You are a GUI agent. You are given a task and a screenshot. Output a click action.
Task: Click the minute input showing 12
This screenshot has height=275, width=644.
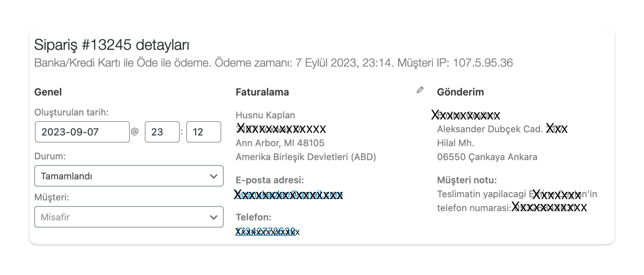(204, 132)
